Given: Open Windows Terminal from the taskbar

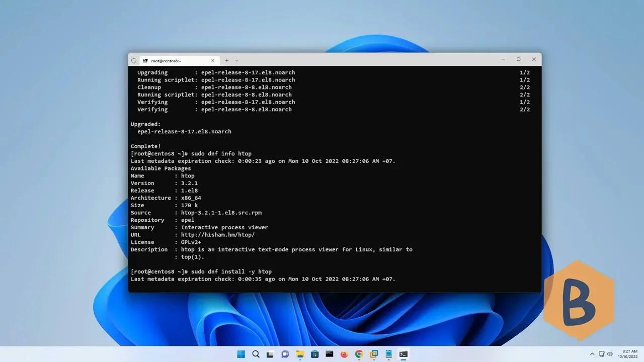Looking at the screenshot, I should (x=403, y=354).
